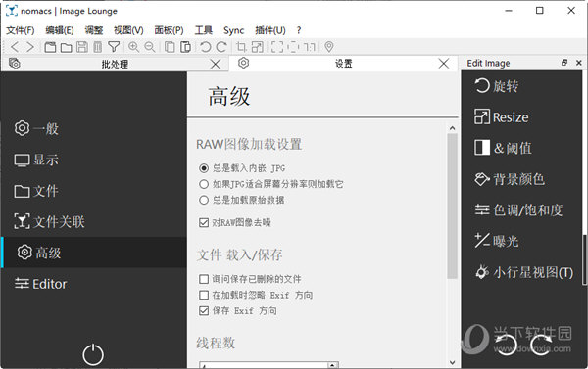Open the 调整 menu

click(x=94, y=30)
